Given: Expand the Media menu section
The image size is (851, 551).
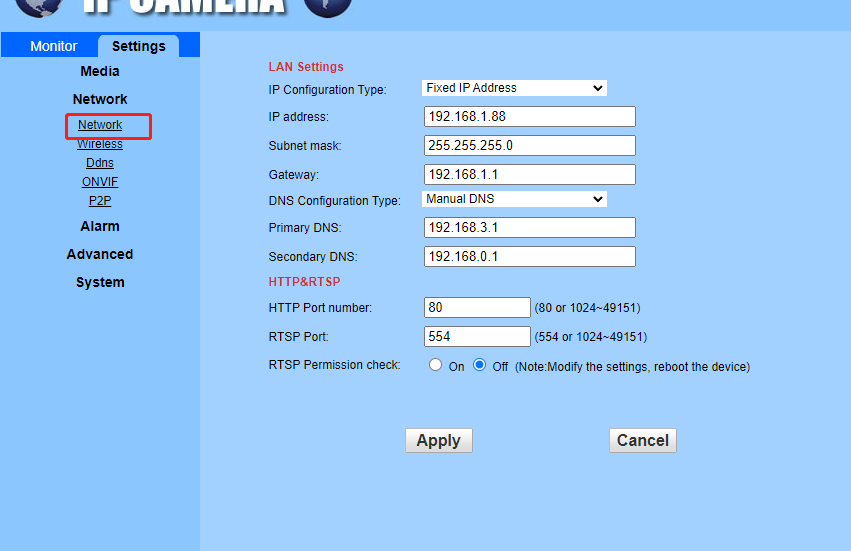Looking at the screenshot, I should click(100, 71).
